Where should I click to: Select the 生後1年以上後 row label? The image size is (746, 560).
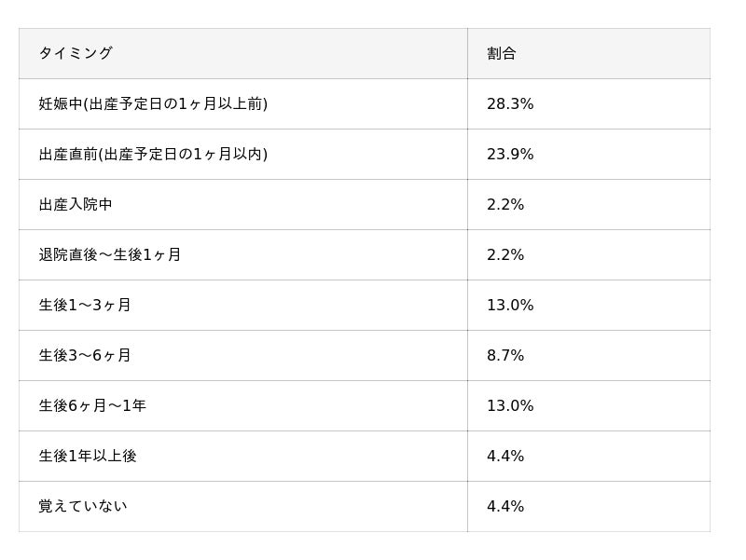(x=88, y=456)
